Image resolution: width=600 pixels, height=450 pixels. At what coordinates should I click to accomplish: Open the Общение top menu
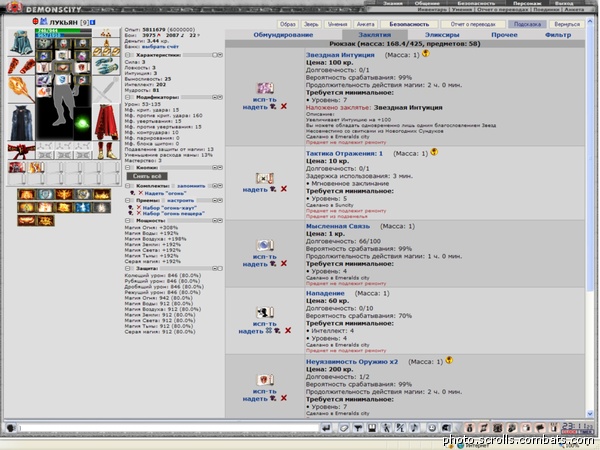[x=427, y=3]
